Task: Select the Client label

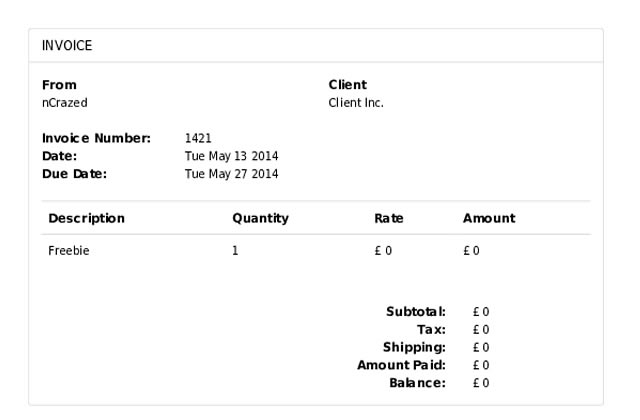Action: pos(347,85)
